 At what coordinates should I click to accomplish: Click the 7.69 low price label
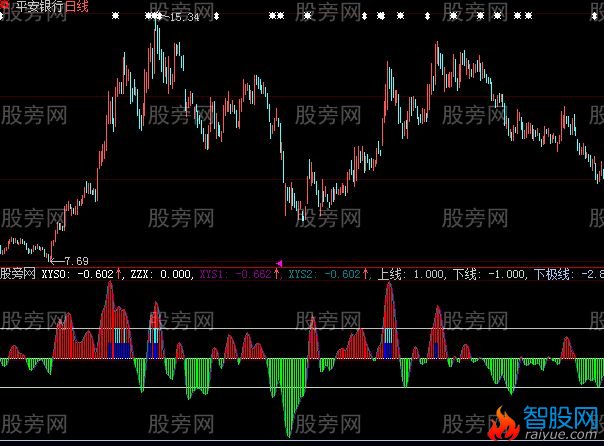[x=77, y=262]
